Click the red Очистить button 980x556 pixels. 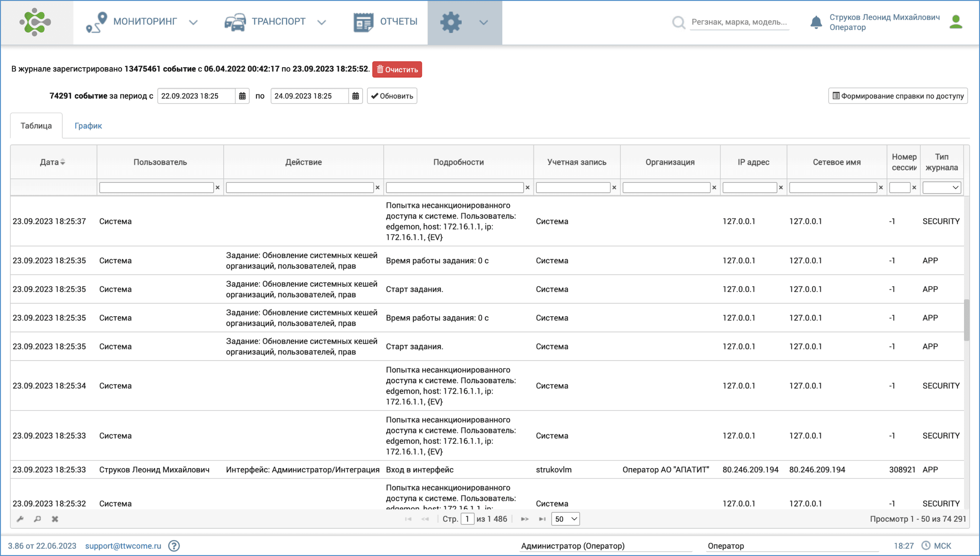click(397, 69)
